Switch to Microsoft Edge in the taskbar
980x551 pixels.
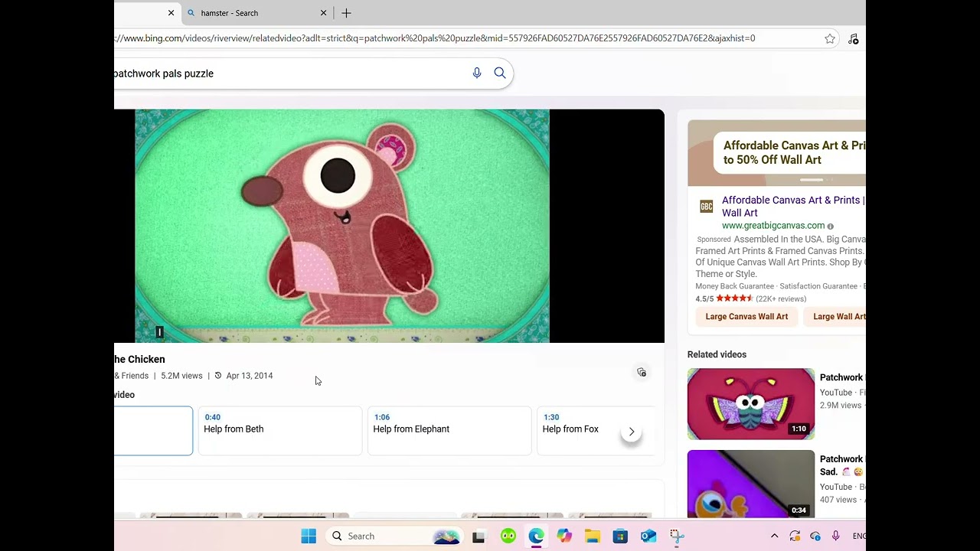pyautogui.click(x=536, y=536)
